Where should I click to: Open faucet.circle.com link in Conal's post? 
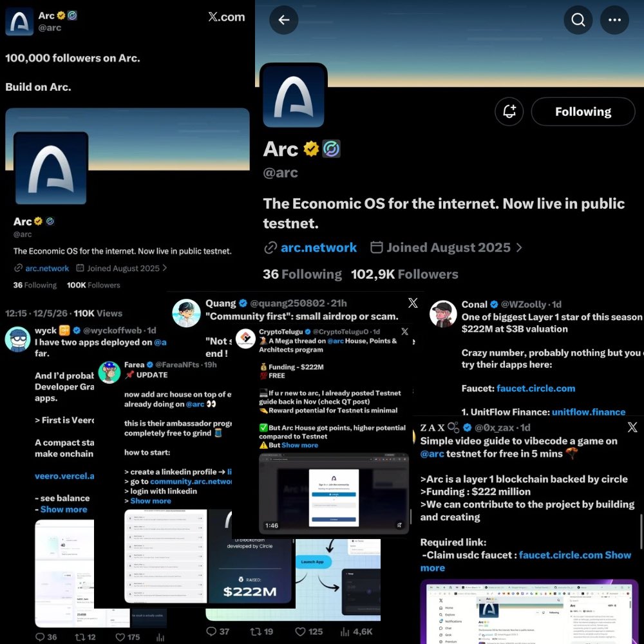(536, 388)
